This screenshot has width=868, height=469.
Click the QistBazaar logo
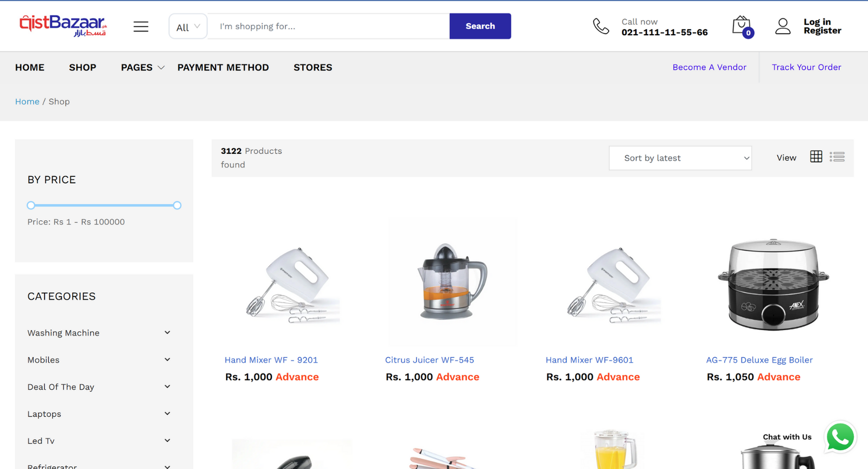point(63,25)
